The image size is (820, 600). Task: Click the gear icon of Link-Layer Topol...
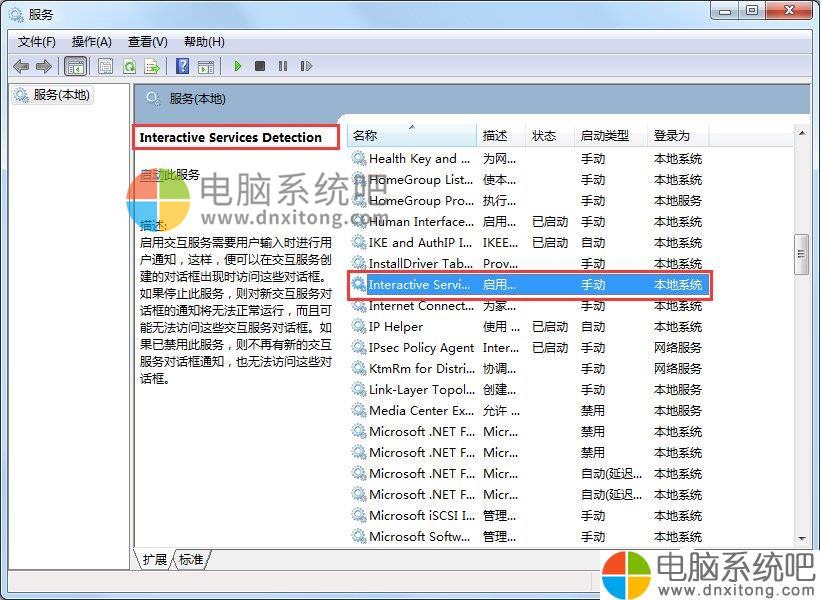[359, 389]
